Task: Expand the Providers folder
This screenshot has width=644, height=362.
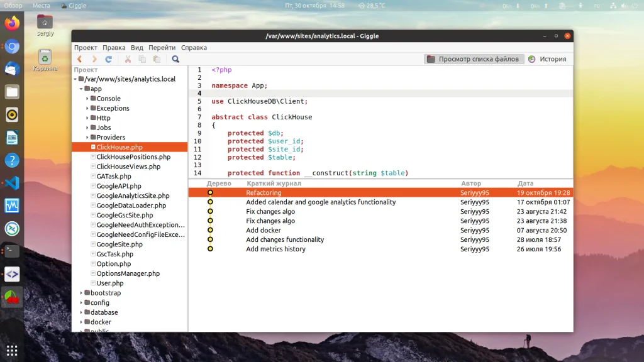Action: 87,138
